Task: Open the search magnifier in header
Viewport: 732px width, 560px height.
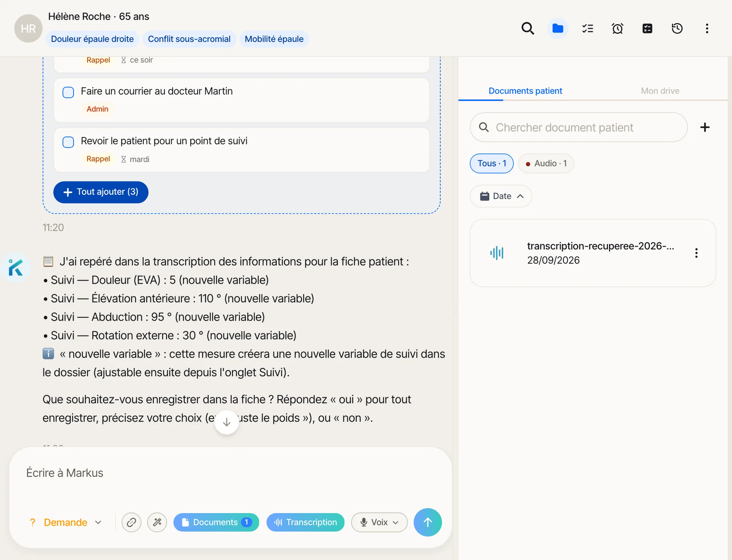Action: click(527, 28)
